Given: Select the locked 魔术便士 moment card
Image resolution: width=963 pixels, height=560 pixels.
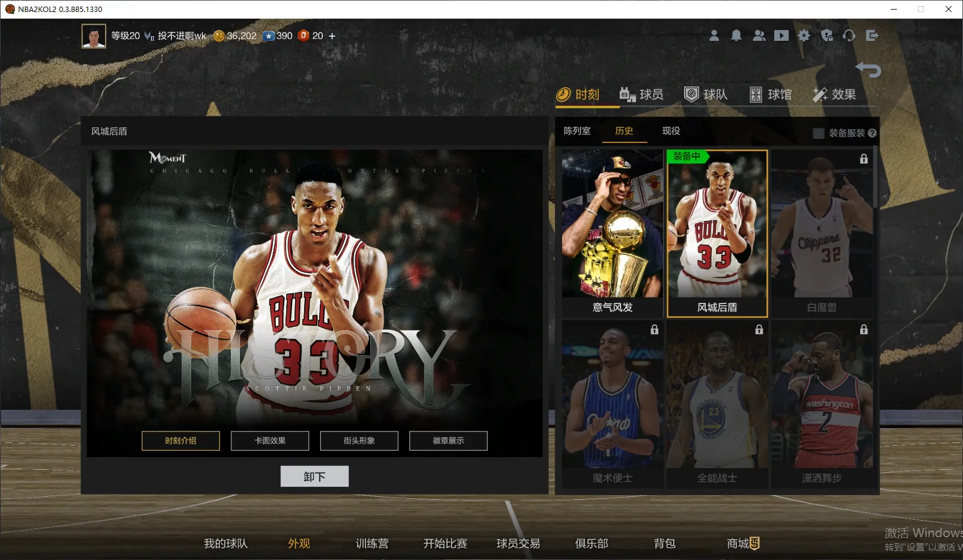Looking at the screenshot, I should [613, 404].
